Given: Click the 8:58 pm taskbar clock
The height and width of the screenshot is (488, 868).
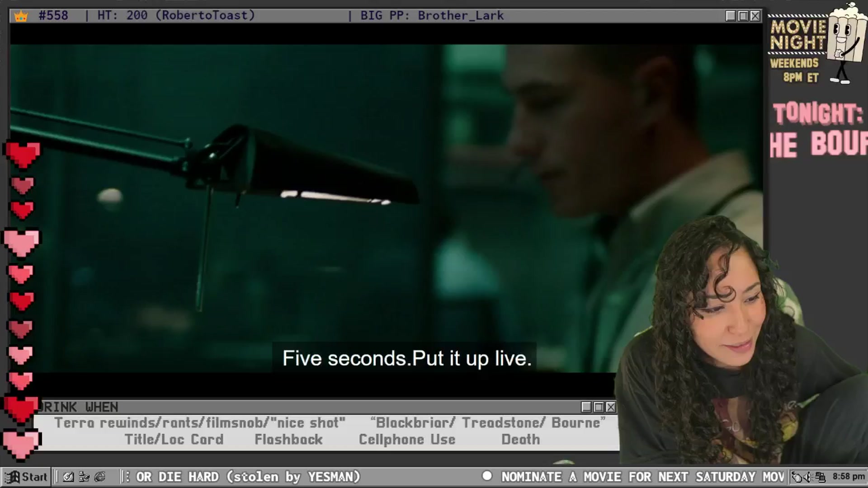Looking at the screenshot, I should (x=849, y=477).
